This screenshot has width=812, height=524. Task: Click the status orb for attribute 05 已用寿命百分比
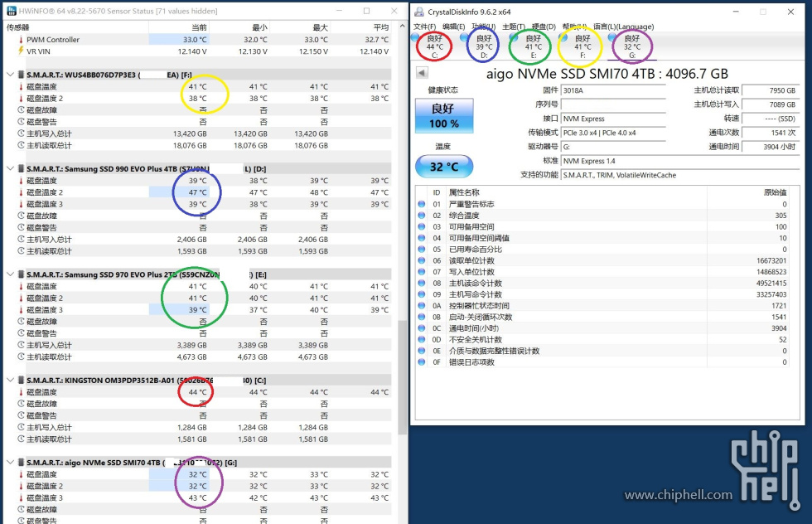tap(422, 250)
